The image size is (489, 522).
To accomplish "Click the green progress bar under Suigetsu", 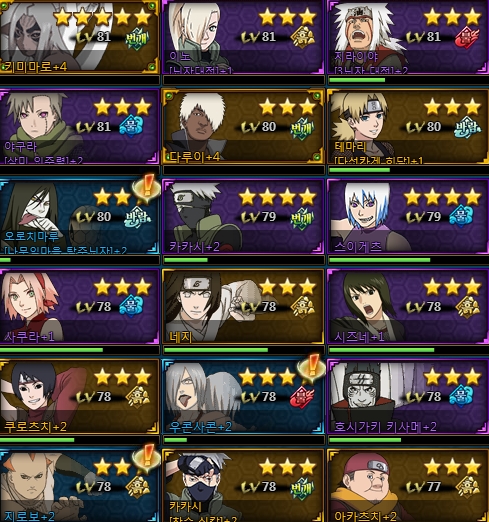I will tap(379, 260).
